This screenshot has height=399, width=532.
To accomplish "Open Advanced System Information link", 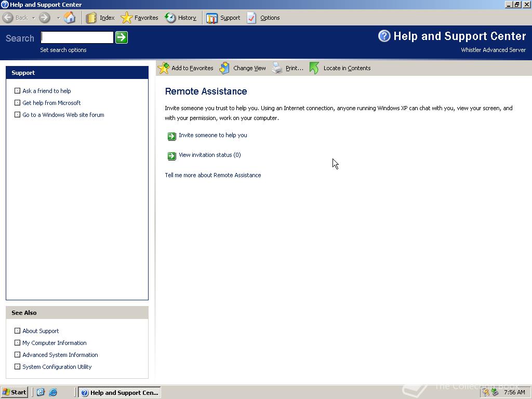I will point(60,354).
